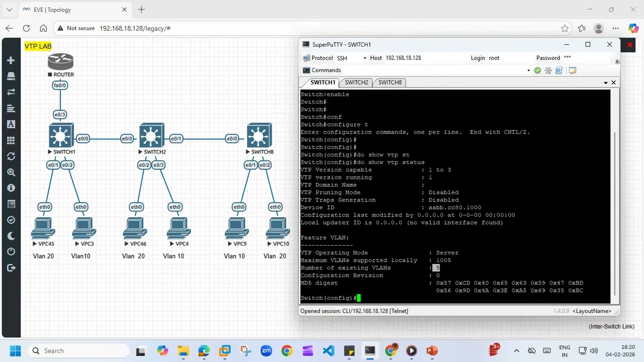Screen dimensions: 644x362
Task: Open the Text objects 'A' icon in sidebar
Action: 11,124
